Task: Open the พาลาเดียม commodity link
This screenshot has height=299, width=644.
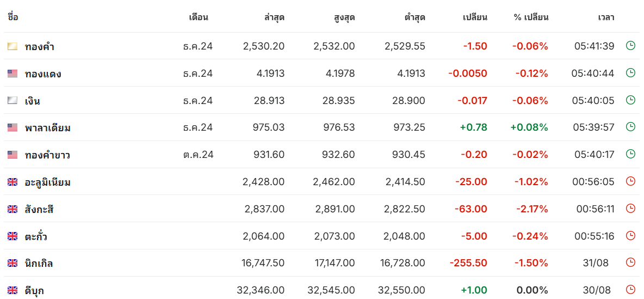Action: [x=48, y=128]
